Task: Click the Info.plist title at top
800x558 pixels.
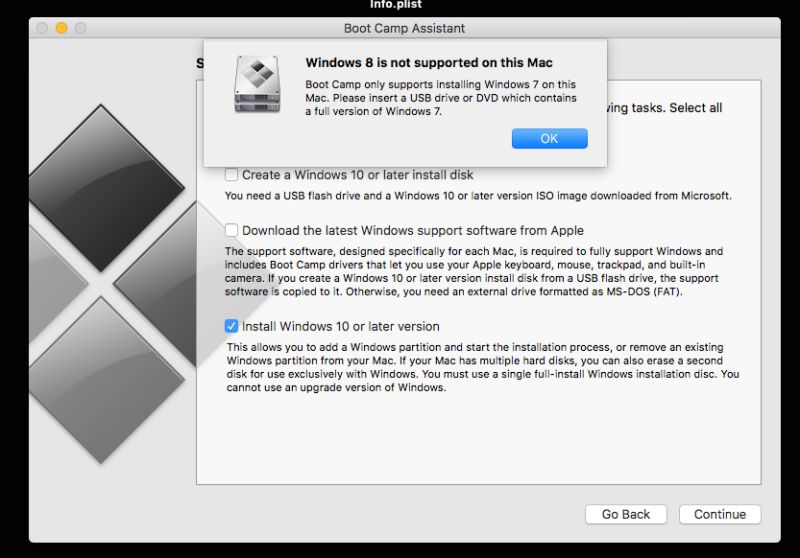Action: (x=396, y=5)
